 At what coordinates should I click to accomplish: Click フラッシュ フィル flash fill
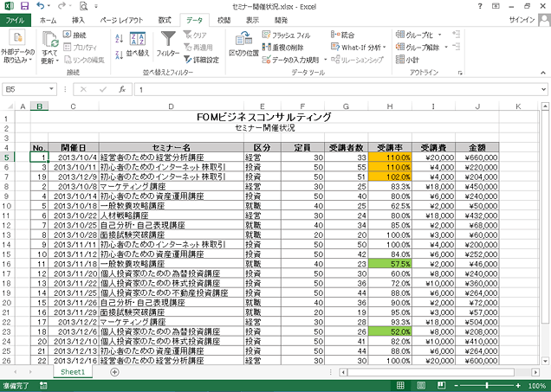pos(287,35)
